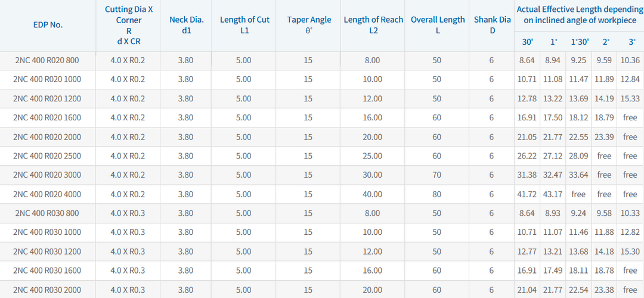The width and height of the screenshot is (644, 298).
Task: Click the 41.72 effective length cell
Action: pos(527,194)
